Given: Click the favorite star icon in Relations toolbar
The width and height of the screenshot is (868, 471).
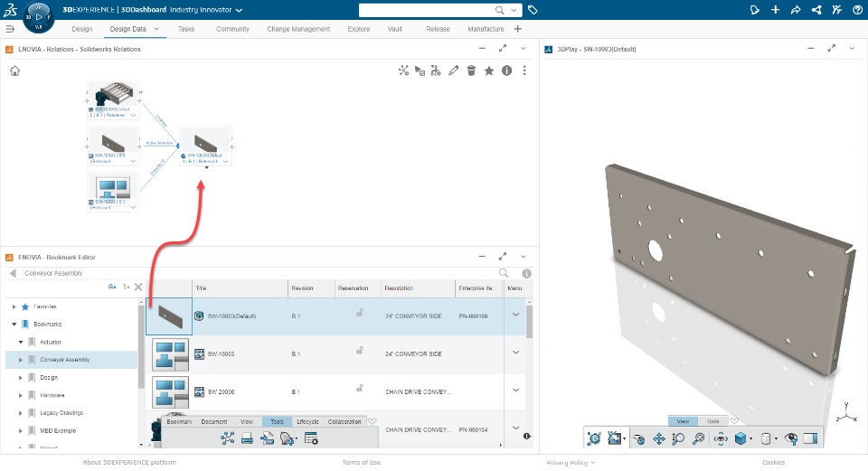Looking at the screenshot, I should 489,71.
